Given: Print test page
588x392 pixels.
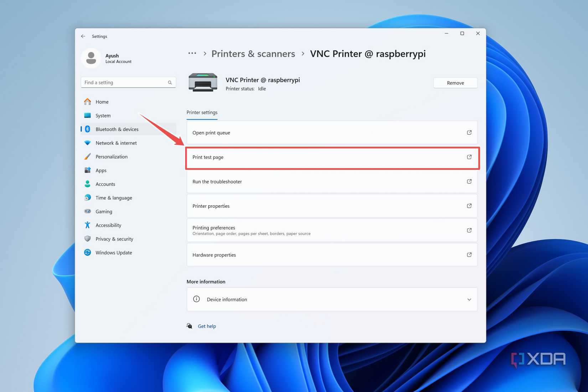Looking at the screenshot, I should [332, 157].
